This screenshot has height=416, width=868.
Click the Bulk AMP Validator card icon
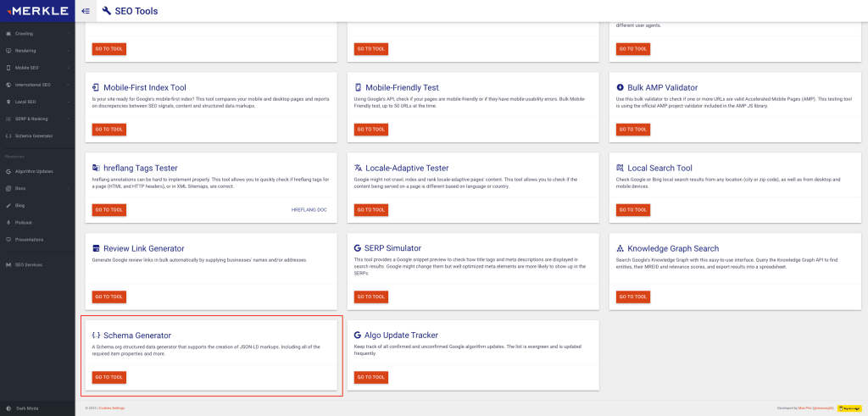pyautogui.click(x=620, y=87)
